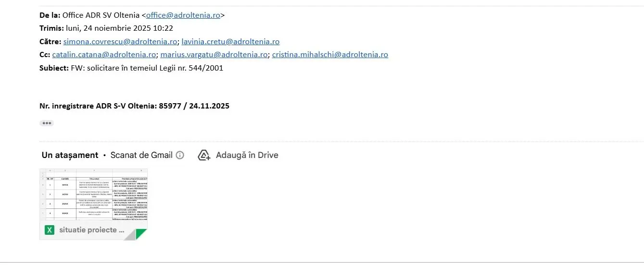This screenshot has height=265, width=644.
Task: Click the green Excel icon on attachment
Action: pyautogui.click(x=50, y=230)
